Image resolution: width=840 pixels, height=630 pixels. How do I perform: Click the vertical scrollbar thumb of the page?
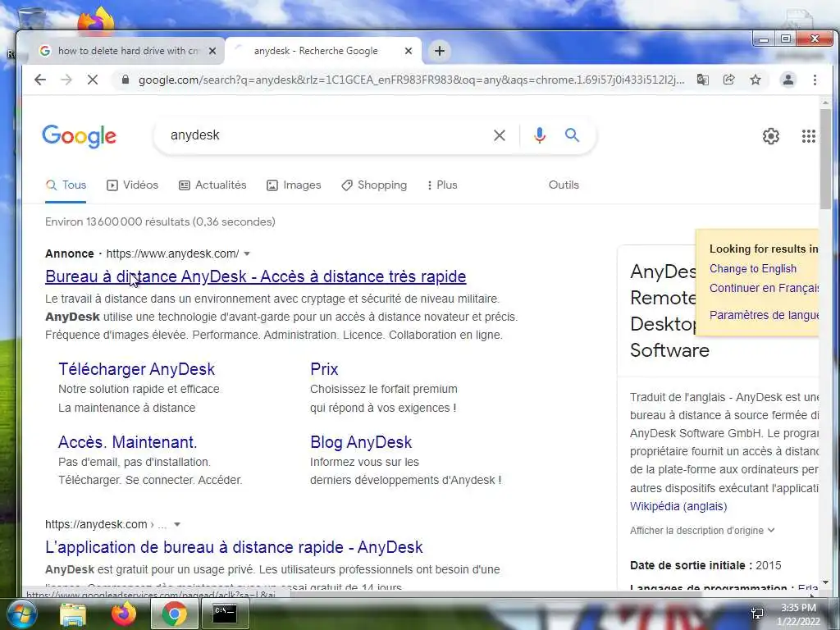pos(825,158)
